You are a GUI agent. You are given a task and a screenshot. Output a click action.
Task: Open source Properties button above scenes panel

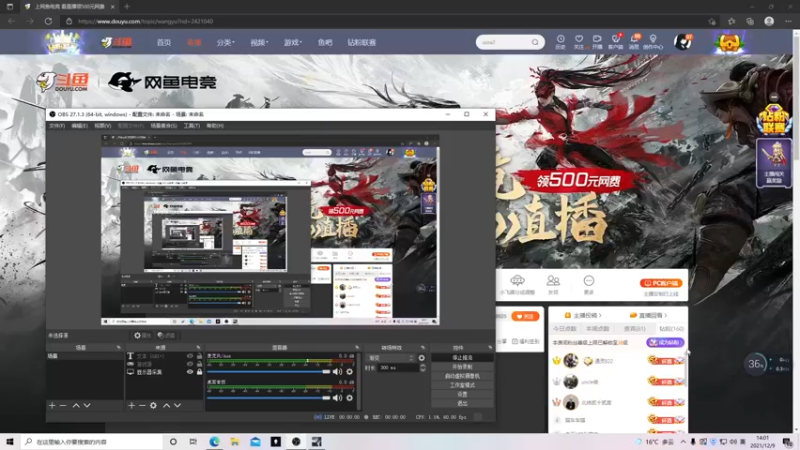(x=142, y=335)
